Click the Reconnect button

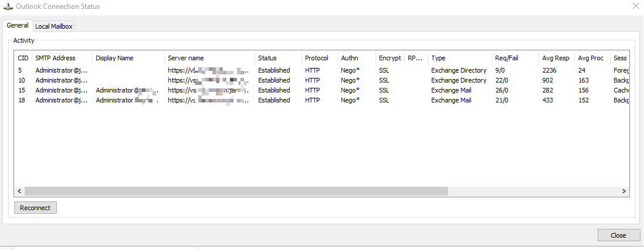pos(35,208)
